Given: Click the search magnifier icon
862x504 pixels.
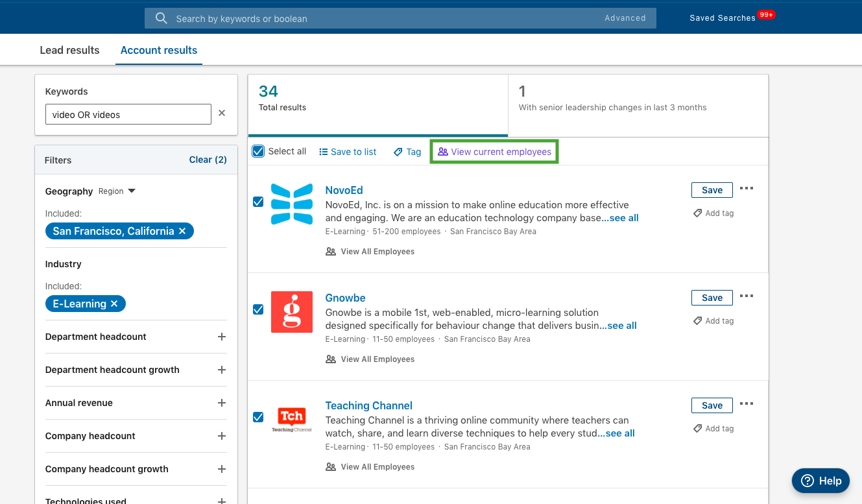Looking at the screenshot, I should point(162,18).
